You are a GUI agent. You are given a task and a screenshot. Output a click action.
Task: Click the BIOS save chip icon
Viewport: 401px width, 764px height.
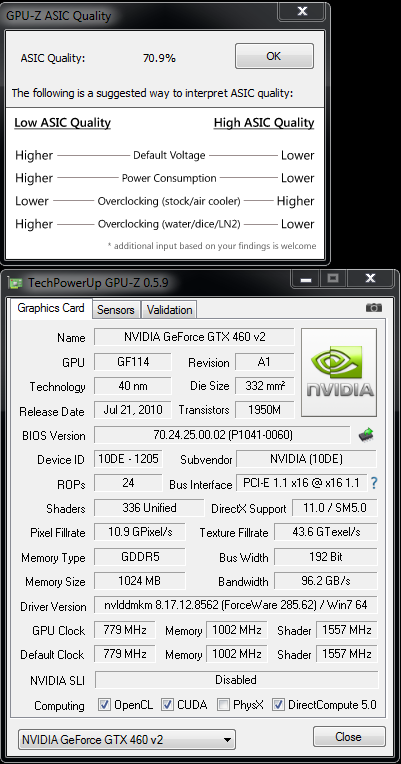[366, 434]
